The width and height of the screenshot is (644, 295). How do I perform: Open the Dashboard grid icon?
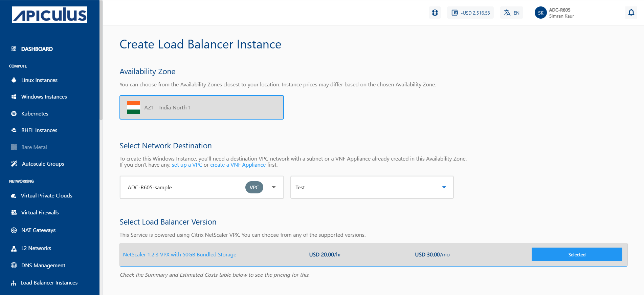point(14,49)
